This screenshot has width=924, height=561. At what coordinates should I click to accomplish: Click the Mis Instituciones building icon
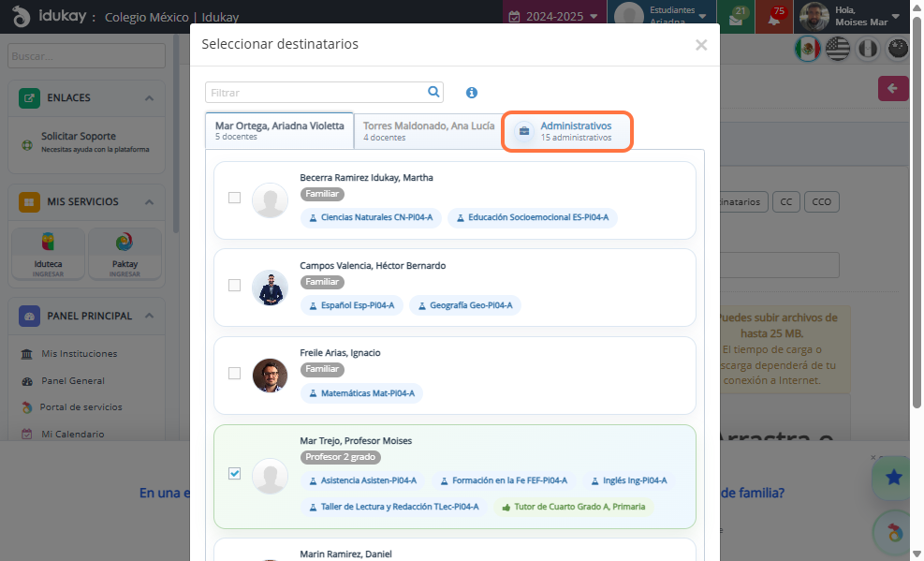click(26, 354)
